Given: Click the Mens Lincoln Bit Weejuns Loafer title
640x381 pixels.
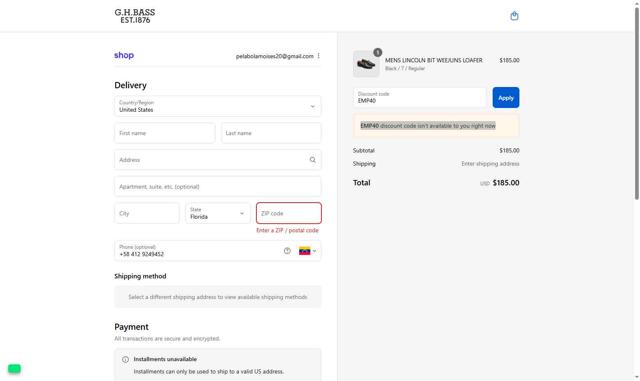Looking at the screenshot, I should (x=433, y=60).
